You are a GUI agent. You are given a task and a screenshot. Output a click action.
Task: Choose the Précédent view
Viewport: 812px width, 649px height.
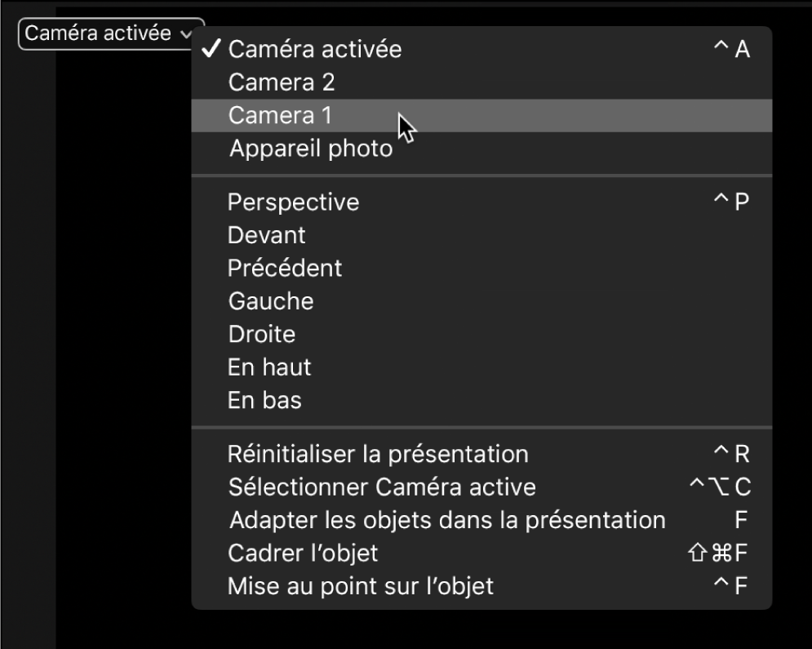pyautogui.click(x=285, y=268)
